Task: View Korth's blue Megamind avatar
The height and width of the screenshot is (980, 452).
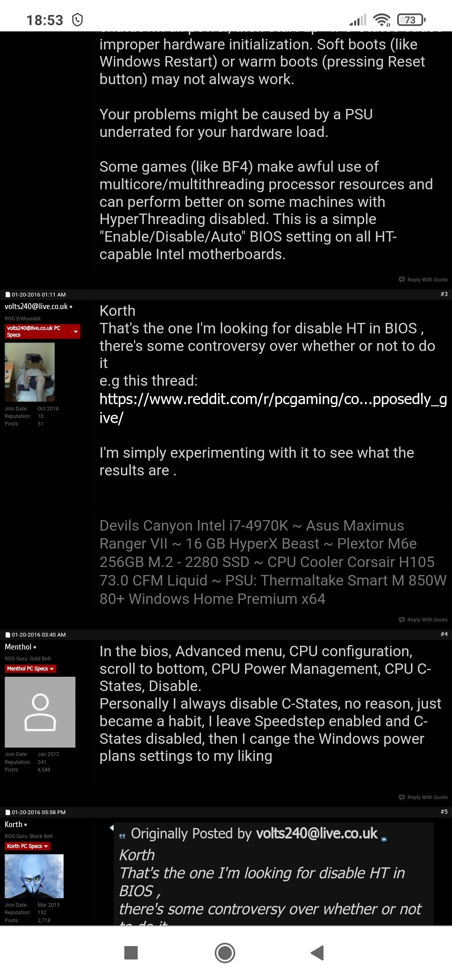Action: [34, 876]
